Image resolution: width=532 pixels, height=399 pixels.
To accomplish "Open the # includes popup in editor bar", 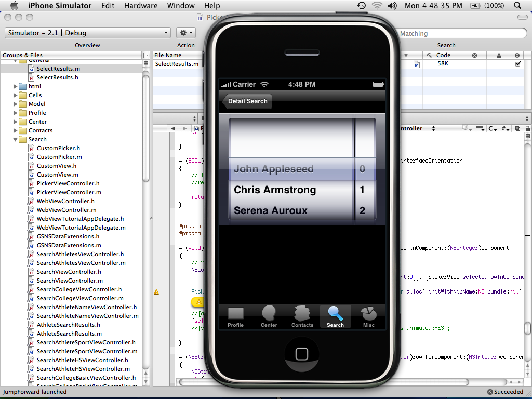I will click(x=506, y=129).
